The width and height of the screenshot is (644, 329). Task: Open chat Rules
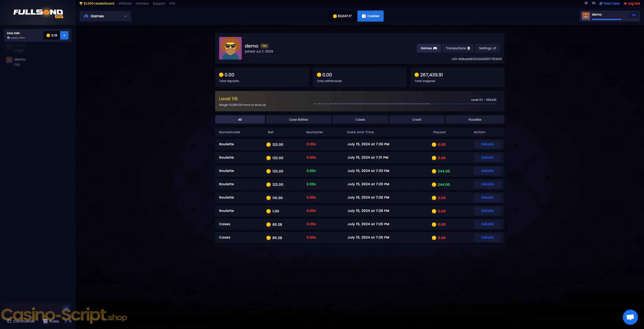(51, 321)
